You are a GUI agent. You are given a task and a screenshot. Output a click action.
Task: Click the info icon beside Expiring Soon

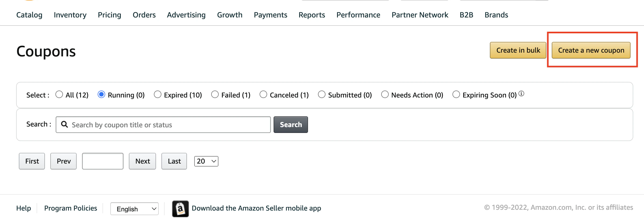[521, 94]
